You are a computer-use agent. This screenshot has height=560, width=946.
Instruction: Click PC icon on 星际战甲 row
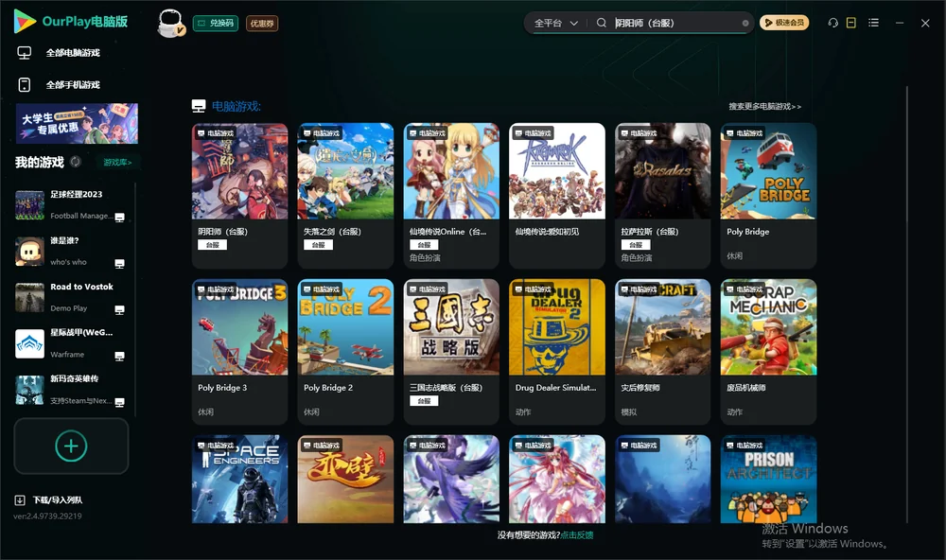[x=119, y=356]
